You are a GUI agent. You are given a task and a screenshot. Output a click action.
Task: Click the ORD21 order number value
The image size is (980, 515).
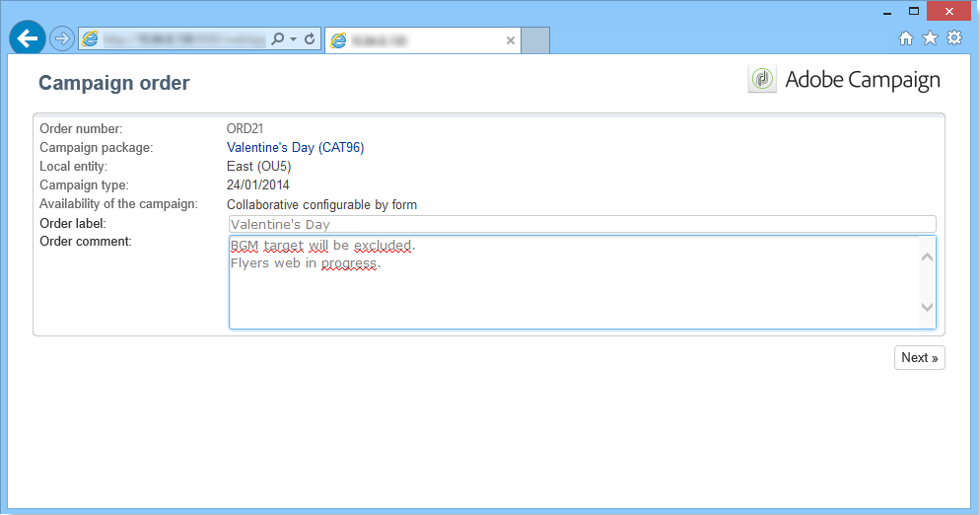click(245, 129)
